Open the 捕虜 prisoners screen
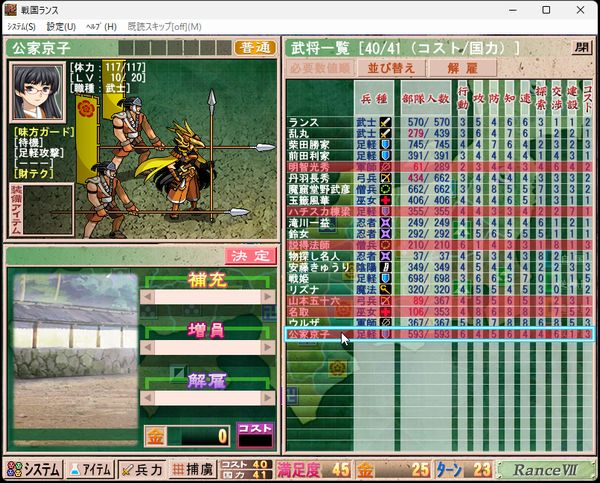This screenshot has width=600, height=483. coord(192,470)
